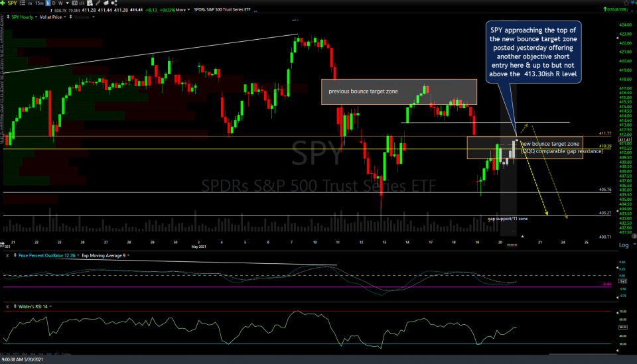This screenshot has height=364, width=637.
Task: Close the Price Percent Oscillator pane
Action: [7, 256]
